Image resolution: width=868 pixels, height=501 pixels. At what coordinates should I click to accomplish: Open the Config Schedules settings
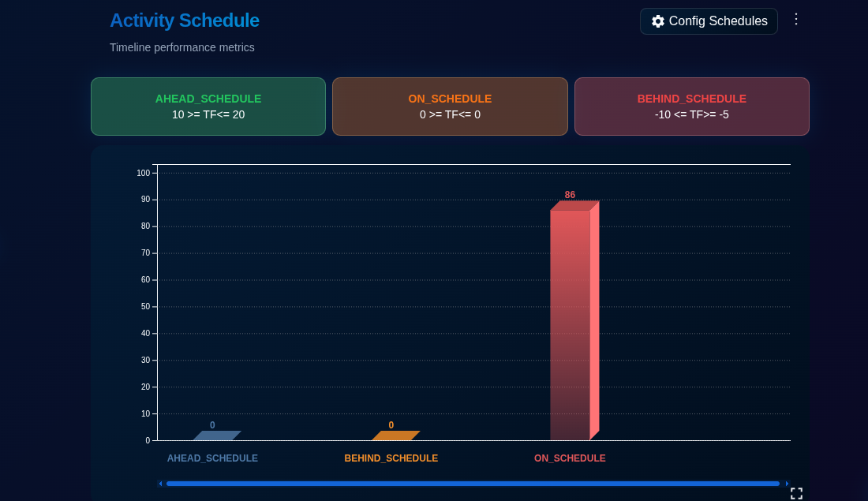[709, 21]
